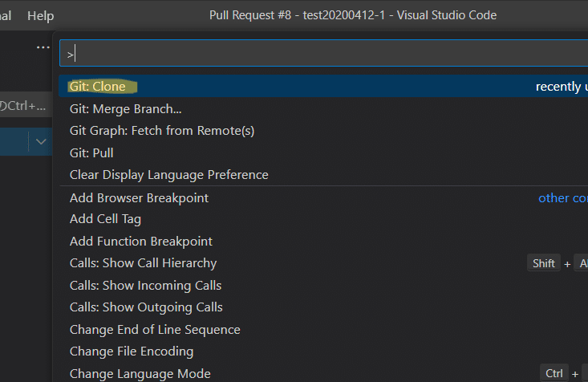The image size is (588, 382).
Task: Select Calls: Show Call Hierarchy
Action: pos(143,262)
